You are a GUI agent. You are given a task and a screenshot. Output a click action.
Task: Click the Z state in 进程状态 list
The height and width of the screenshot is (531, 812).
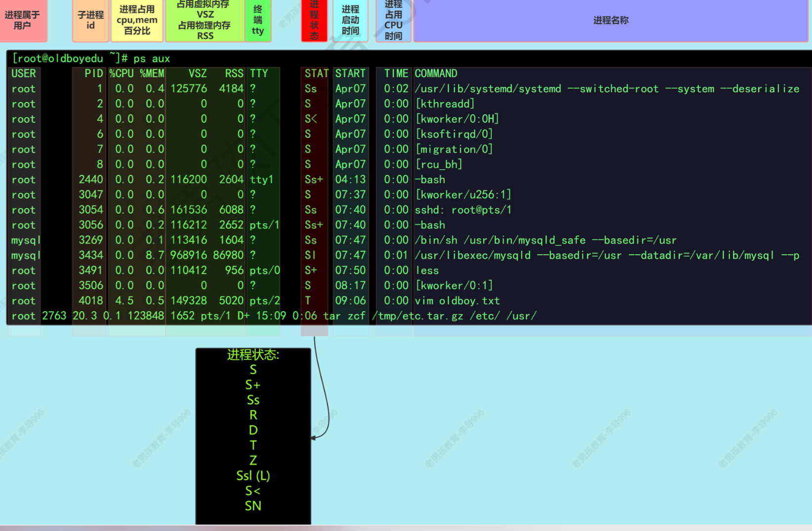(253, 460)
